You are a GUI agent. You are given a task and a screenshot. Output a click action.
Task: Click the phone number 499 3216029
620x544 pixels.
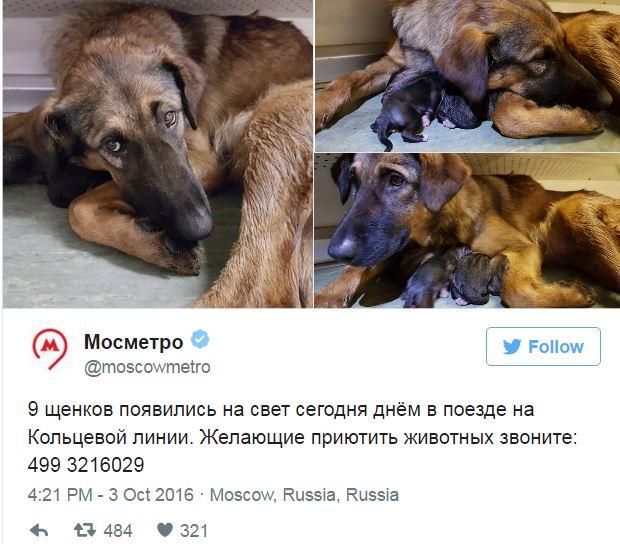click(x=86, y=465)
